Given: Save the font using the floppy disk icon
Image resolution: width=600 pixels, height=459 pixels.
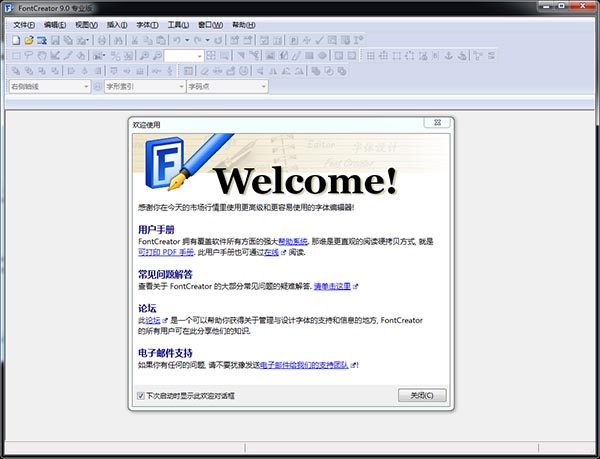Looking at the screenshot, I should coord(55,40).
